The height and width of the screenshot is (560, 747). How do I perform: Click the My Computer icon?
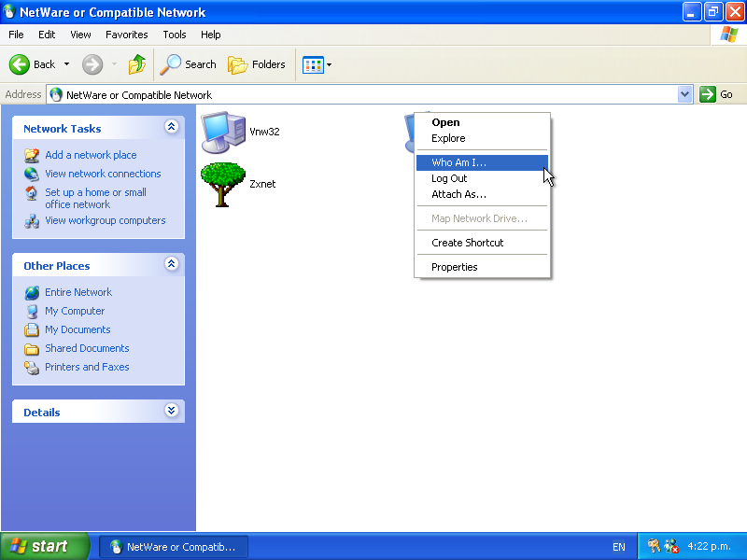tap(32, 311)
